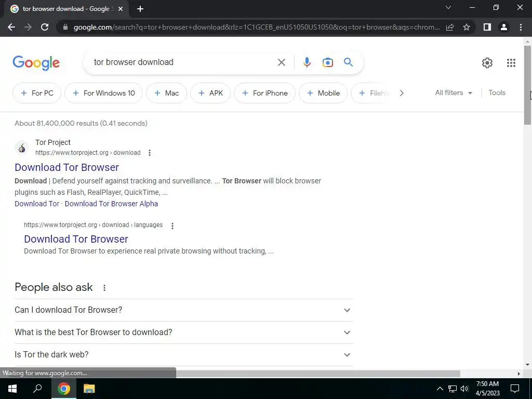Open Windows Start menu
Screen dimensions: 532x399
12,389
